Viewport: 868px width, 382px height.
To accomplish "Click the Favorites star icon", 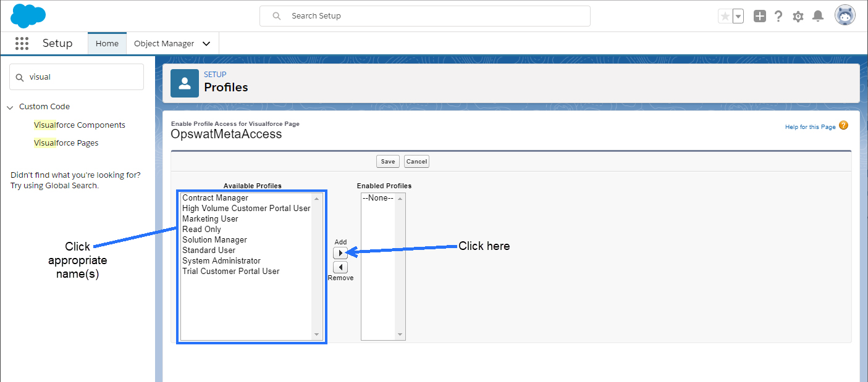I will pos(725,17).
